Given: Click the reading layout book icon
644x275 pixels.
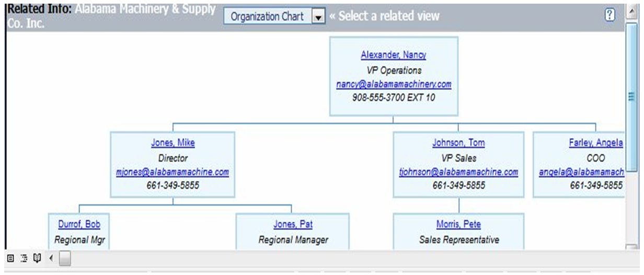Looking at the screenshot, I should pyautogui.click(x=37, y=258).
